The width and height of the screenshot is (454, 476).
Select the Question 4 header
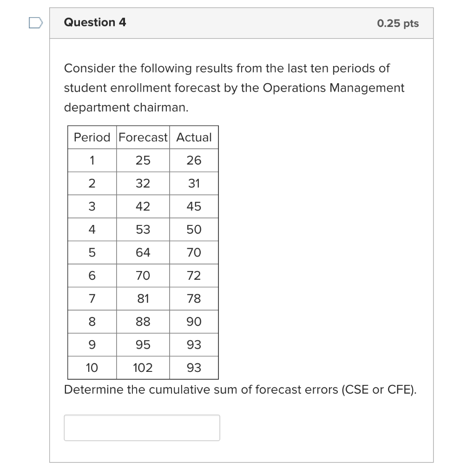coord(95,22)
